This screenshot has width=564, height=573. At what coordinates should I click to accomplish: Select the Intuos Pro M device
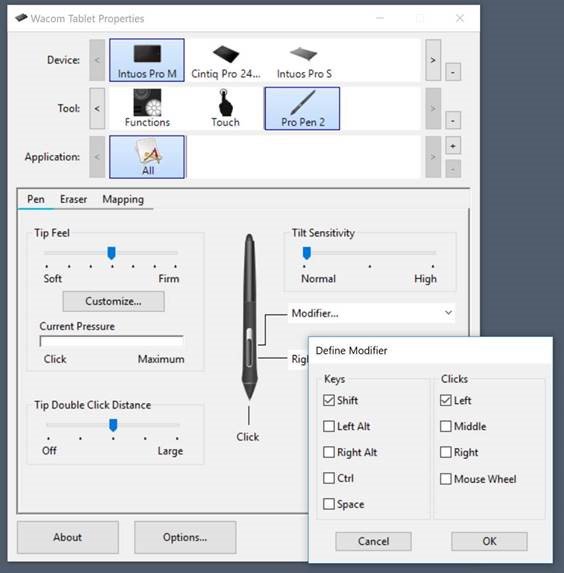click(147, 60)
